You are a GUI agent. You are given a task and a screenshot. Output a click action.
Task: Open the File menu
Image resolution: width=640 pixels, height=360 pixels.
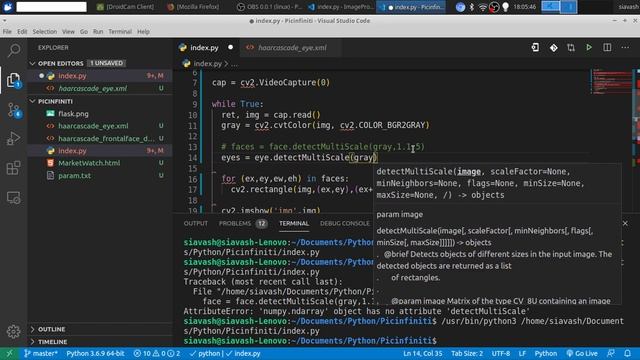pyautogui.click(x=7, y=31)
